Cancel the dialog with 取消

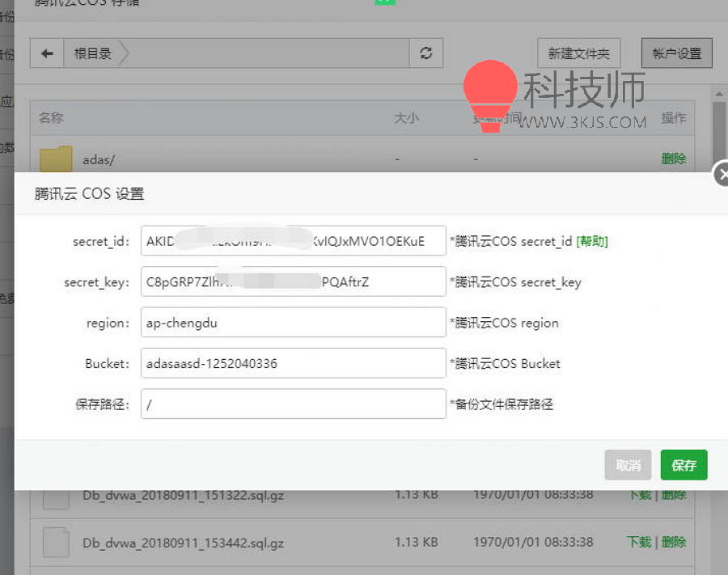pos(629,465)
